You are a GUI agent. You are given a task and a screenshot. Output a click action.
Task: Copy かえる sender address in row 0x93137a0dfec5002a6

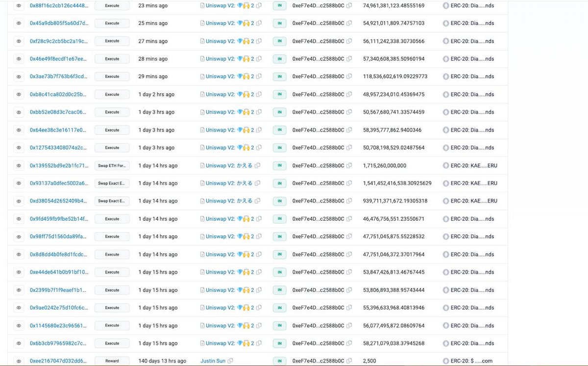(x=257, y=183)
